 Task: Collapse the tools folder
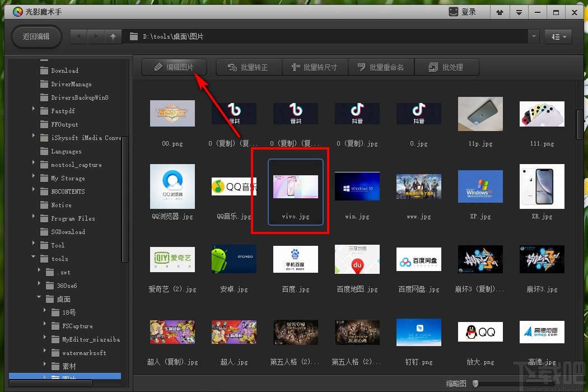34,256
